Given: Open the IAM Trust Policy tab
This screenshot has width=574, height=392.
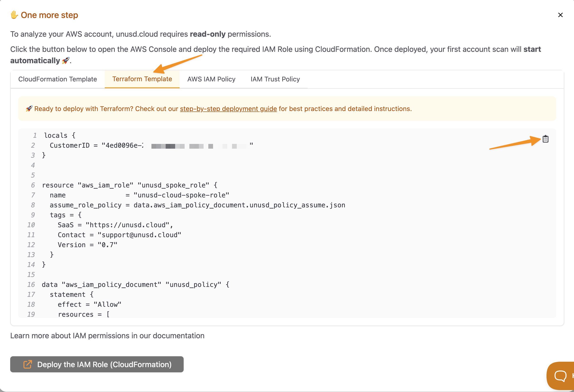Looking at the screenshot, I should tap(275, 79).
